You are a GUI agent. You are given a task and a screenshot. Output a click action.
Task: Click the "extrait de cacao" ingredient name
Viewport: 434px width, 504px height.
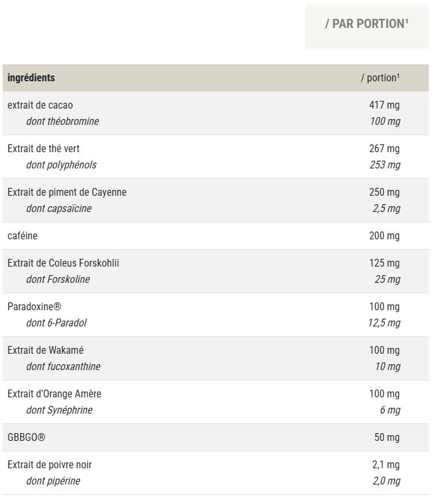click(x=40, y=105)
